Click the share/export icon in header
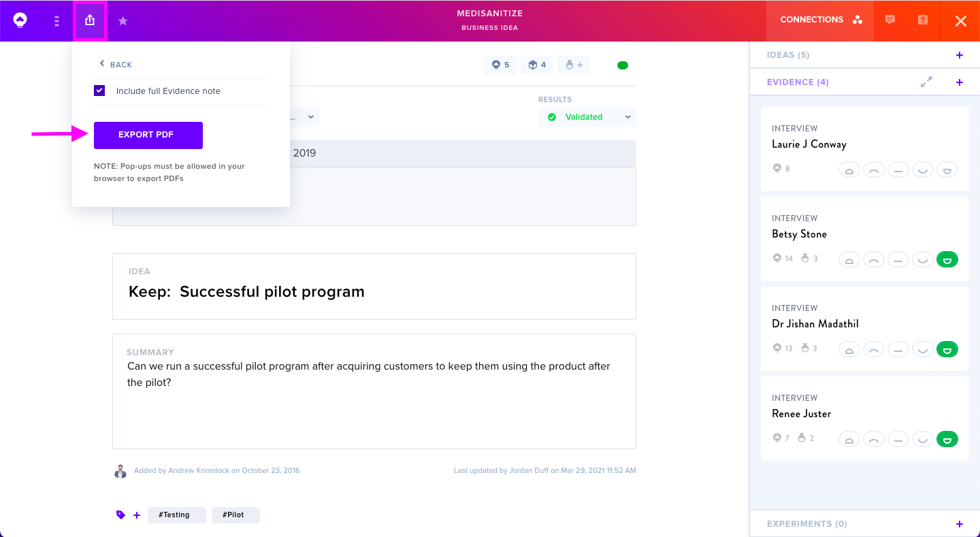 coord(90,21)
